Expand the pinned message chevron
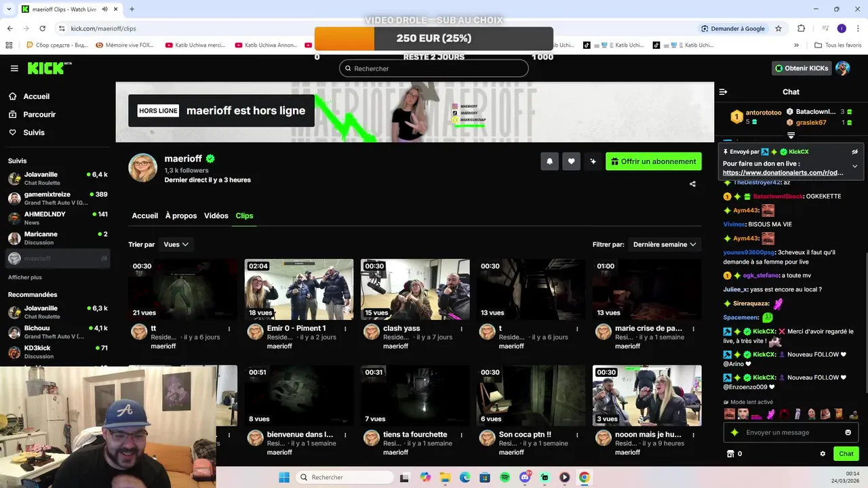This screenshot has width=868, height=488. 854,166
